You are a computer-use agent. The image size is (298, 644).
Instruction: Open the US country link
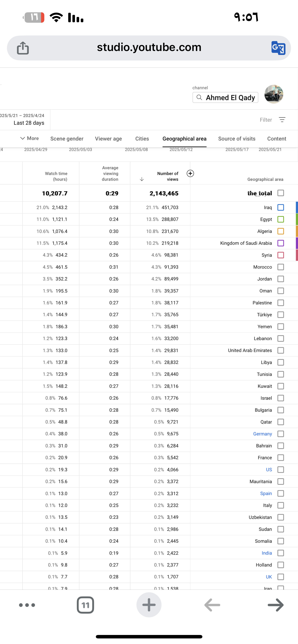click(x=269, y=469)
